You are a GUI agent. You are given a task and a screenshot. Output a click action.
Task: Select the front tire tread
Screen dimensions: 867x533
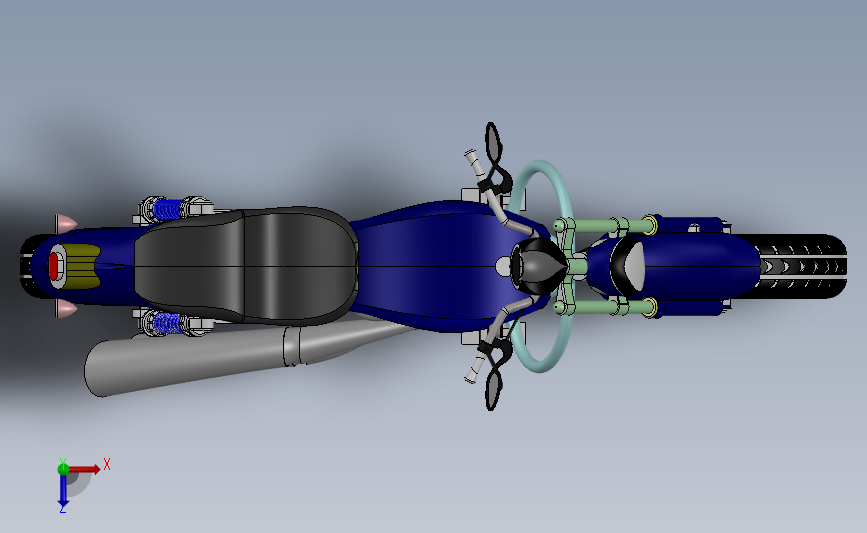[x=802, y=266]
